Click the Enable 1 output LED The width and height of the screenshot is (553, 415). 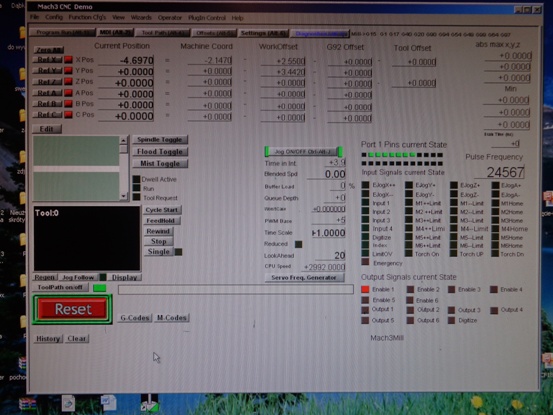[365, 289]
